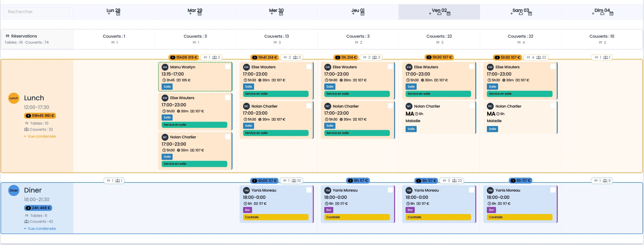The width and height of the screenshot is (644, 245).
Task: Click the orange Lunch service avatar icon
Action: pos(14,98)
